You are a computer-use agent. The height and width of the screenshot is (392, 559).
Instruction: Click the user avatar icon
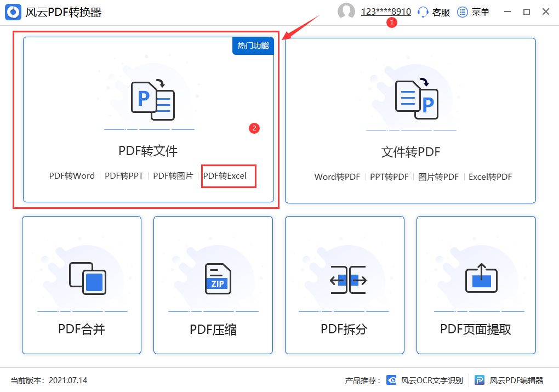346,11
